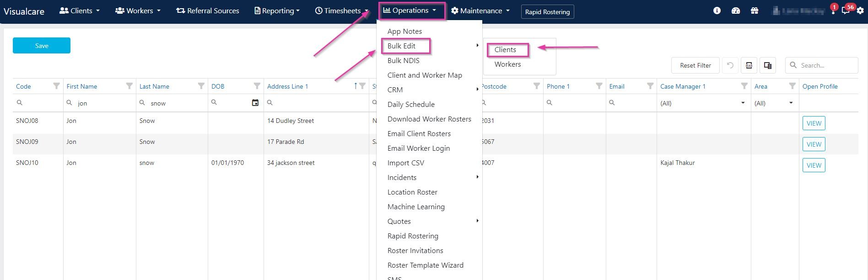The image size is (868, 280).
Task: Open the Workers dropdown in navbar
Action: pyautogui.click(x=138, y=11)
